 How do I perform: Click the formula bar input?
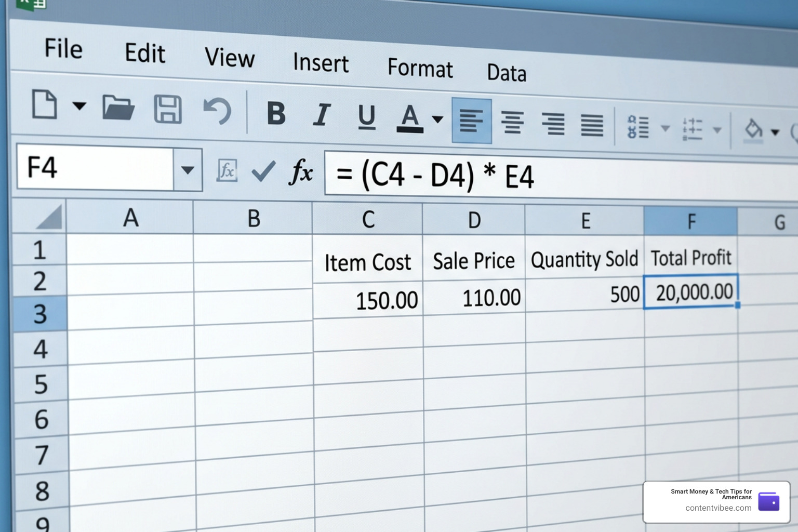(561, 177)
